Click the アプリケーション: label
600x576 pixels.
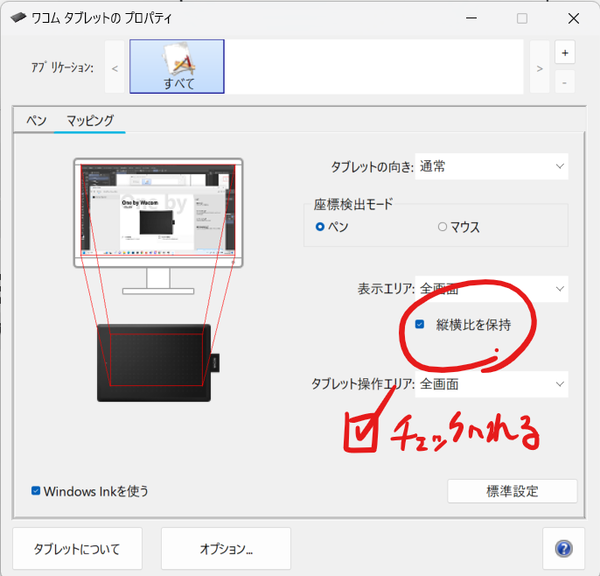pos(62,67)
